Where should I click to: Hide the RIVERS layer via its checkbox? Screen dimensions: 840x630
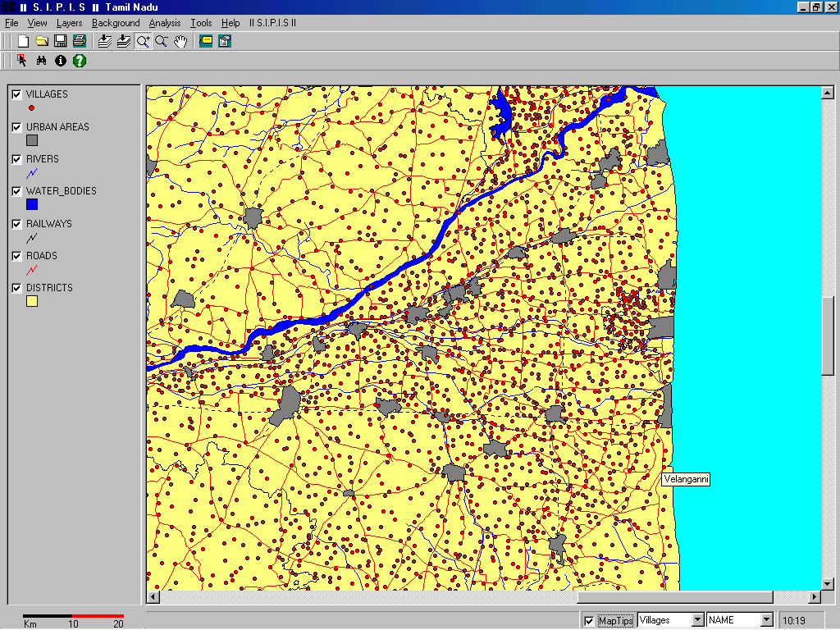[16, 159]
